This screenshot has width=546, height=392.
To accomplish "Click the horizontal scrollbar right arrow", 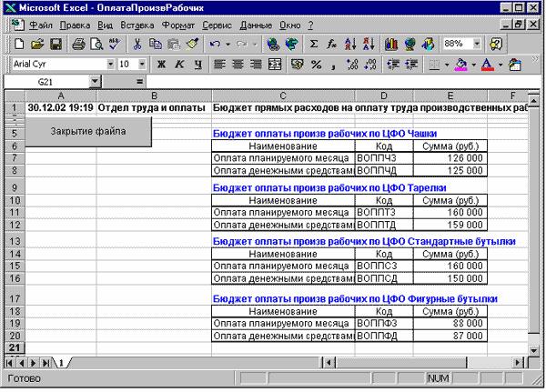I will click(519, 363).
